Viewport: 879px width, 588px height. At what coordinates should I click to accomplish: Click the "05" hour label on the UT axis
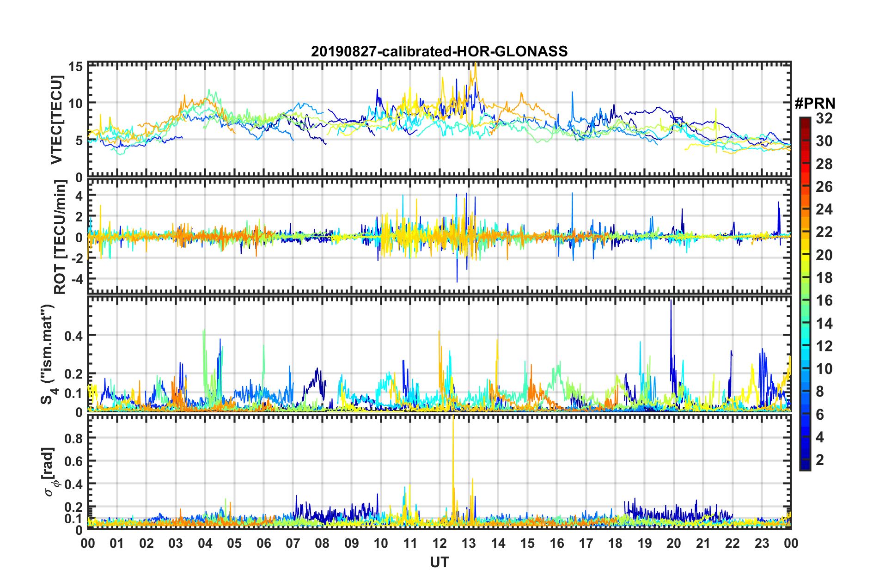234,543
